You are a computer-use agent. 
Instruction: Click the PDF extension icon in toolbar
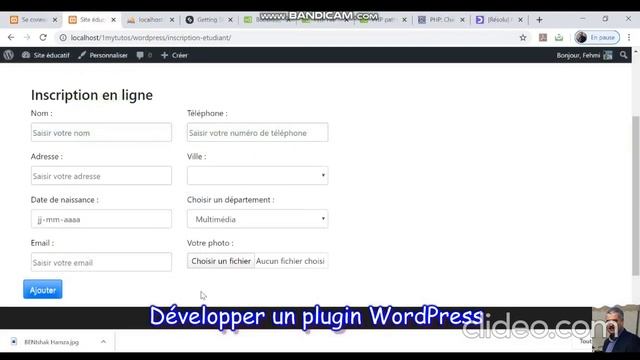click(542, 38)
